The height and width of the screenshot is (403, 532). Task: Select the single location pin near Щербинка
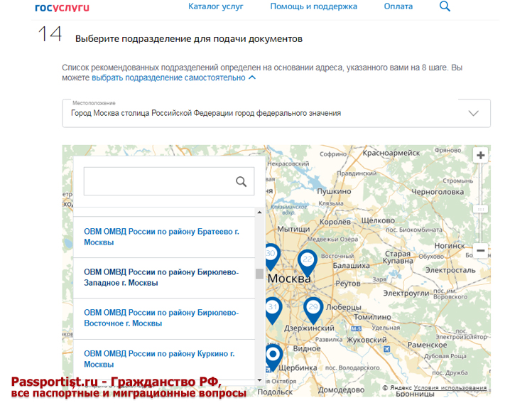[273, 358]
